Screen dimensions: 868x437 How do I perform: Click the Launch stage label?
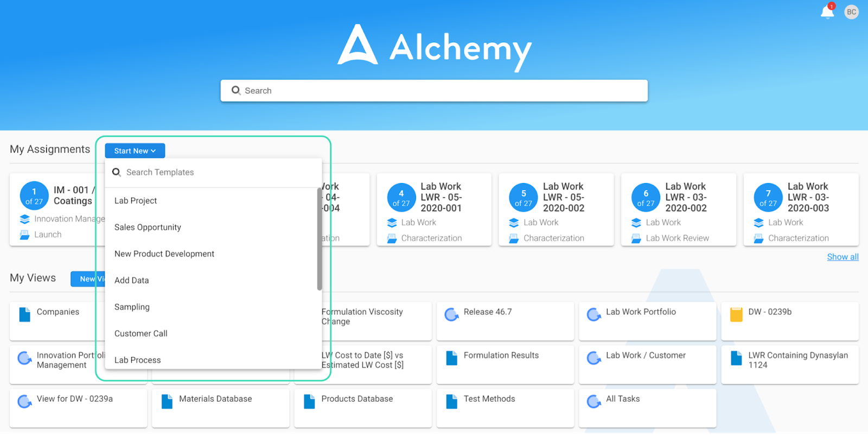click(x=48, y=235)
